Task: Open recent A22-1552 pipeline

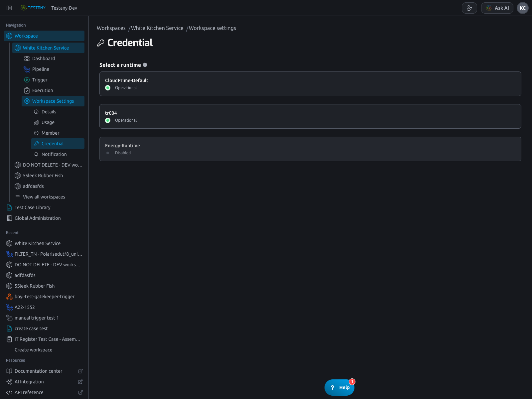Action: click(x=44, y=307)
